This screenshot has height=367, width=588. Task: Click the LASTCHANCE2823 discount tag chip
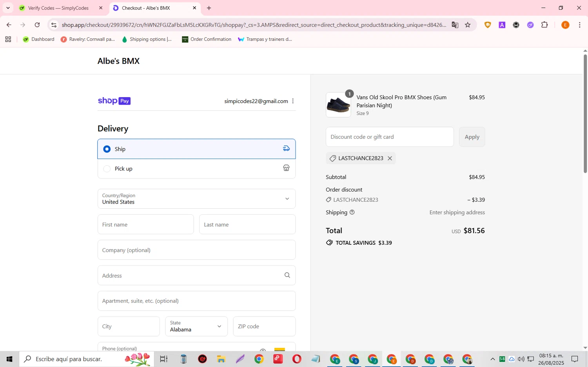[361, 158]
